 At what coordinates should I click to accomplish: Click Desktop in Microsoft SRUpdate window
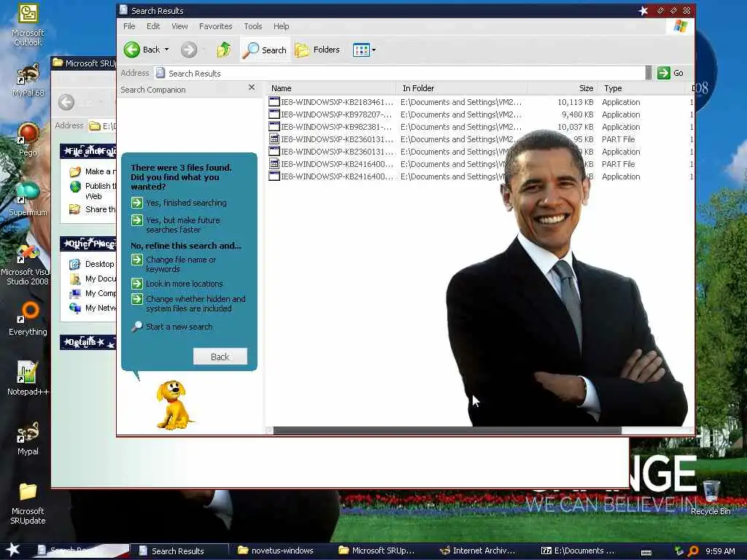[x=93, y=264]
